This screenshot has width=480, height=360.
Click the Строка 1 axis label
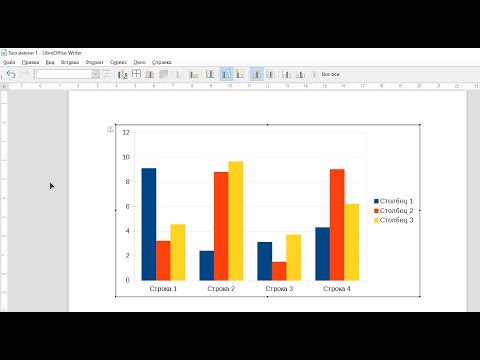tap(163, 289)
